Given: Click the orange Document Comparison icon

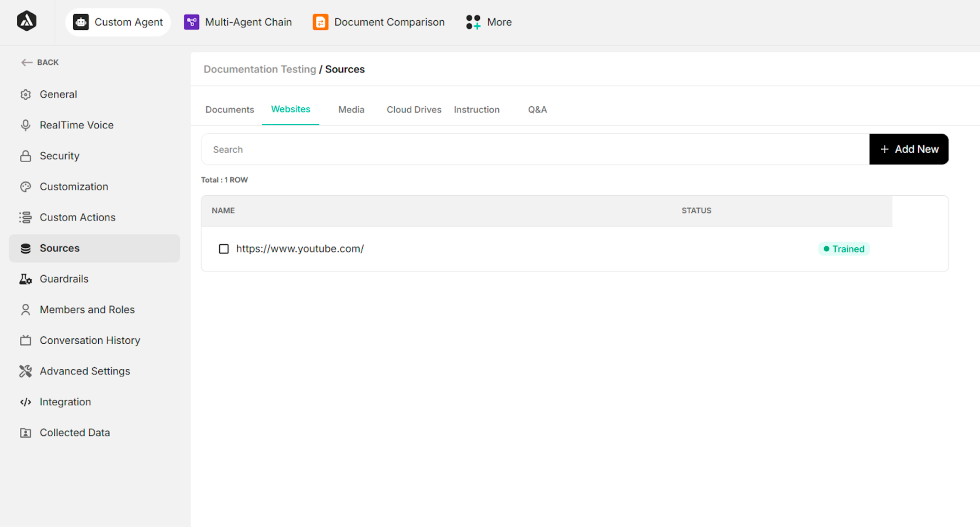Looking at the screenshot, I should (x=320, y=22).
